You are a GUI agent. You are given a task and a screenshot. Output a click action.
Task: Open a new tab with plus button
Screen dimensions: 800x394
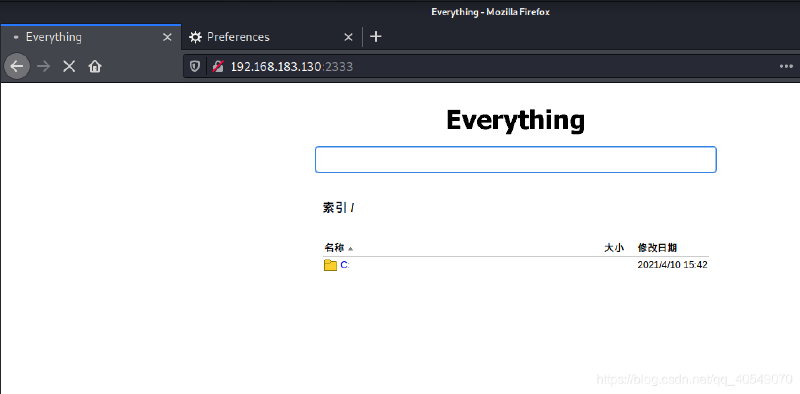[x=376, y=37]
